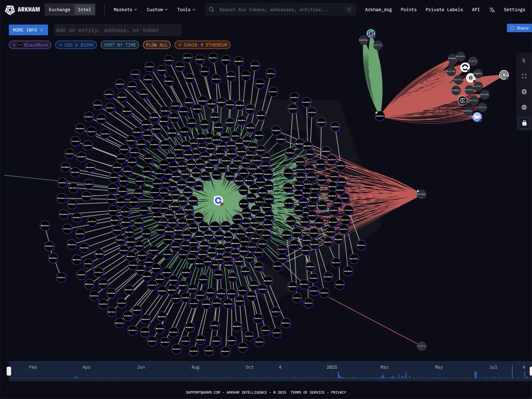This screenshot has height=399, width=532.
Task: Open the language translation icon
Action: [492, 10]
